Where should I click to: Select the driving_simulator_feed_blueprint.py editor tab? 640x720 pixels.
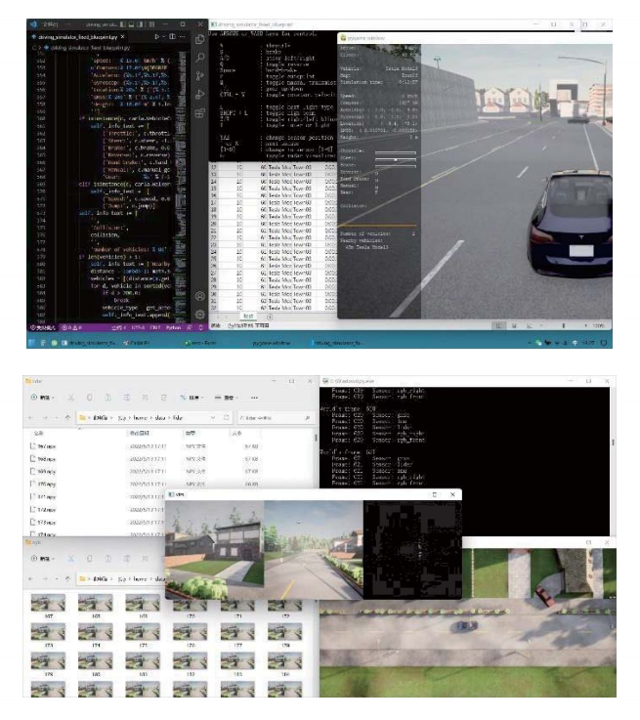tap(75, 35)
